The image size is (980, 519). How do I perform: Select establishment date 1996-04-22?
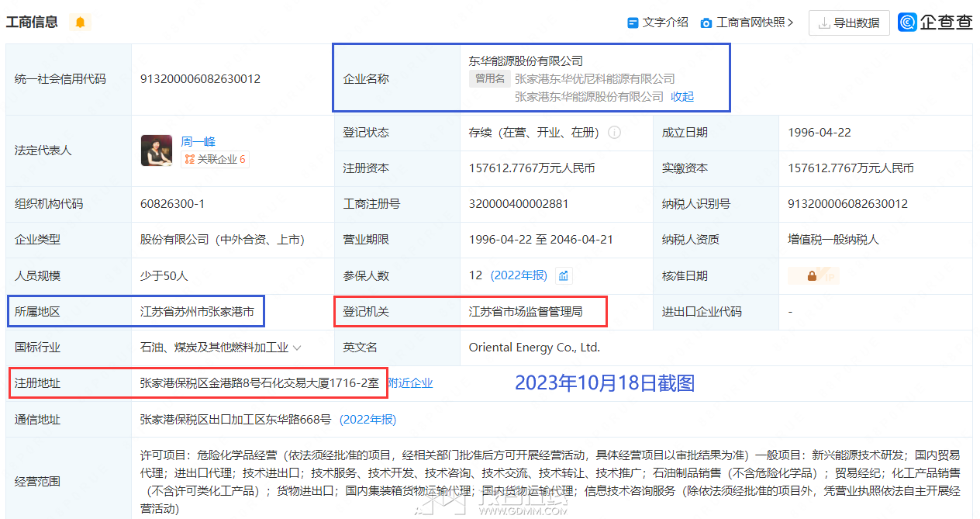point(820,133)
